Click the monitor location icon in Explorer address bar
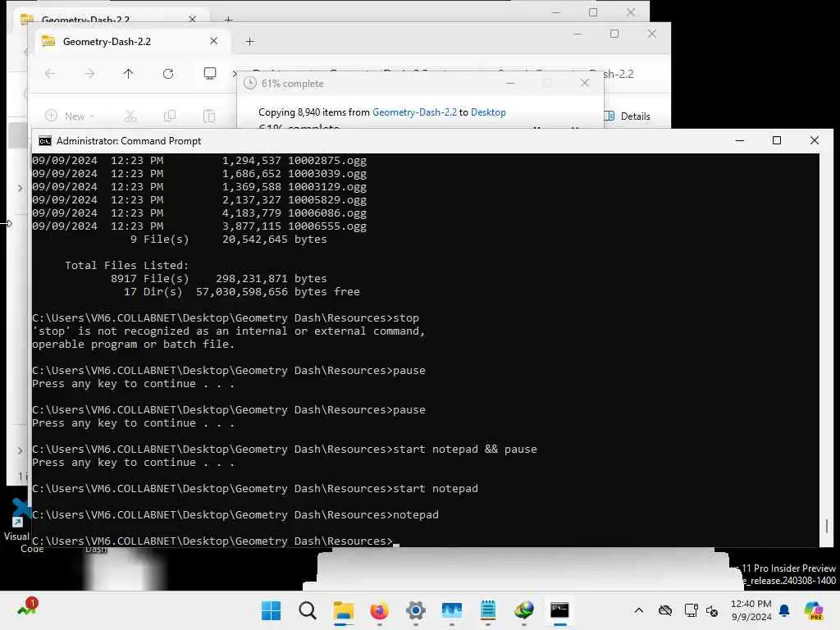This screenshot has width=840, height=630. [210, 73]
